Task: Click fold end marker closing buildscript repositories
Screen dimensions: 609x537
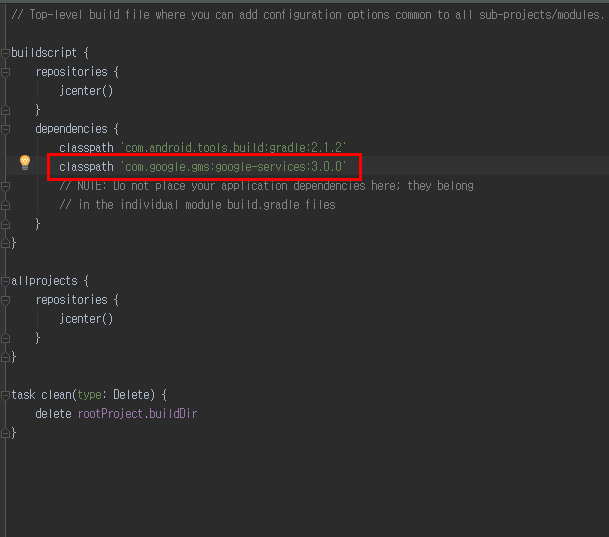Action: click(x=5, y=110)
